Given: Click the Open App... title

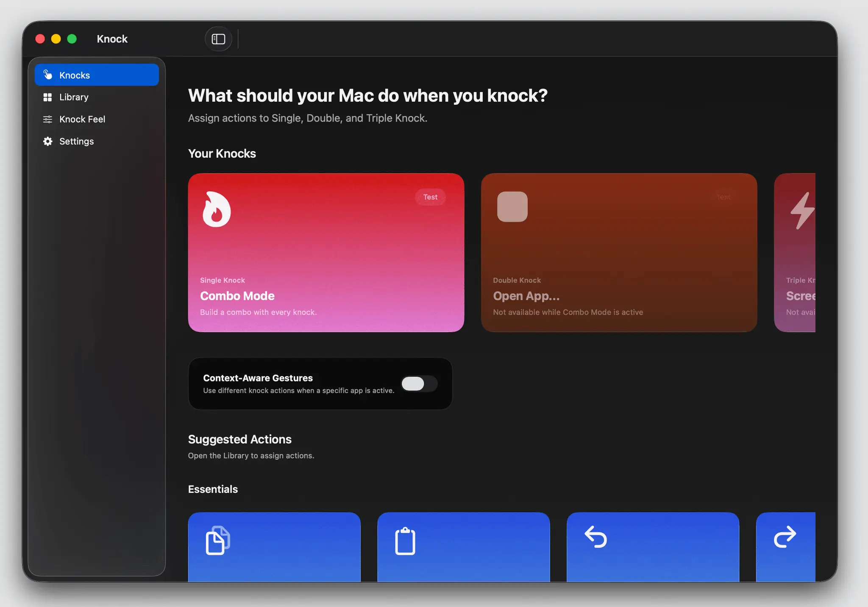Looking at the screenshot, I should pos(526,296).
